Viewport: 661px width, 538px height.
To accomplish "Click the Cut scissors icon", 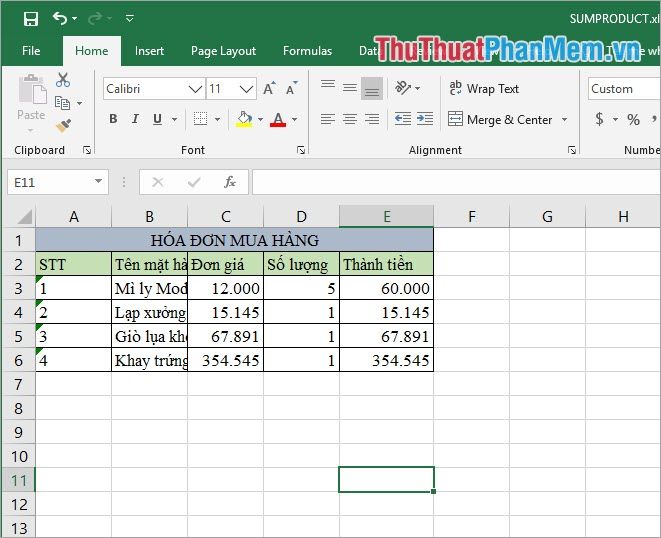I will (x=63, y=80).
